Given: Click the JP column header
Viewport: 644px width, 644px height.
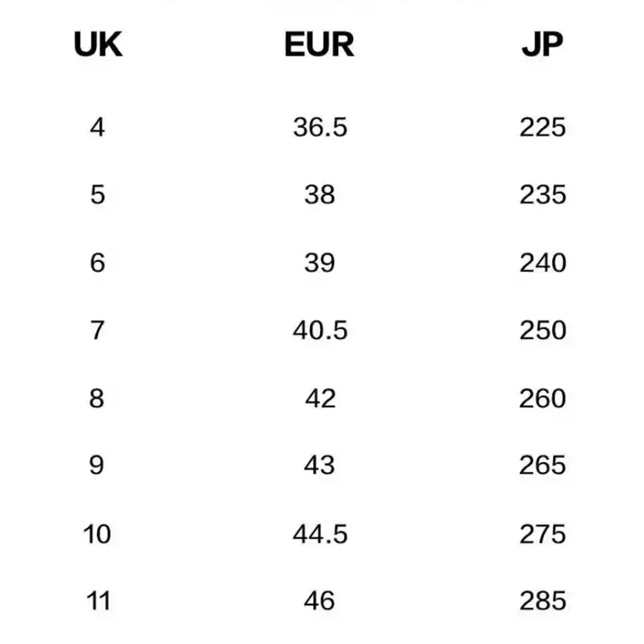Looking at the screenshot, I should [542, 45].
